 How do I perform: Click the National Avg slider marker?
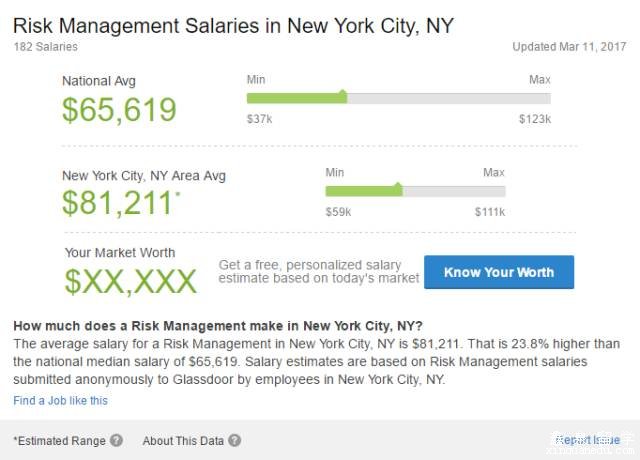[x=342, y=97]
